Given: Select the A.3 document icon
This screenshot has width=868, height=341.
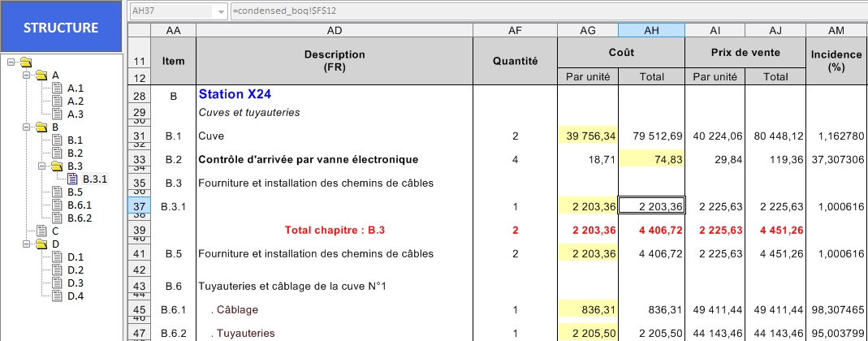Looking at the screenshot, I should [57, 114].
